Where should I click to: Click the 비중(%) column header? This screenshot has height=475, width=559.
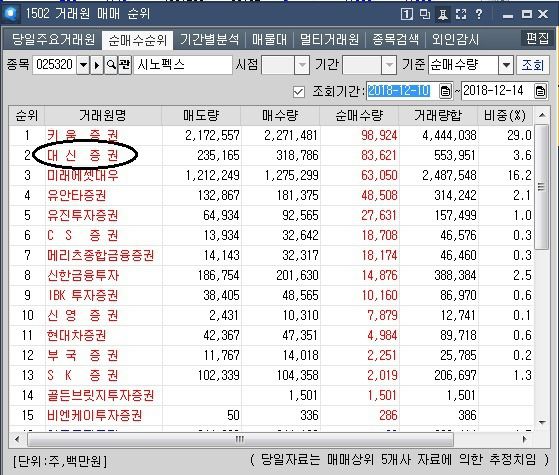[x=506, y=116]
